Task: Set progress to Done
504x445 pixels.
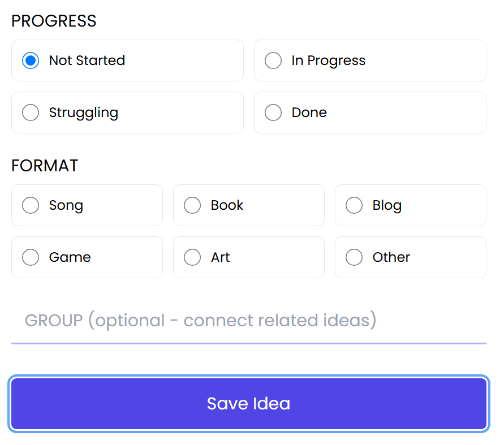Action: point(273,113)
